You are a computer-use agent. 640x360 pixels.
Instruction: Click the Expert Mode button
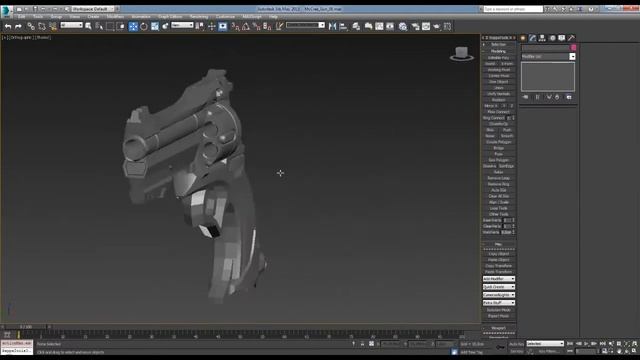499,316
